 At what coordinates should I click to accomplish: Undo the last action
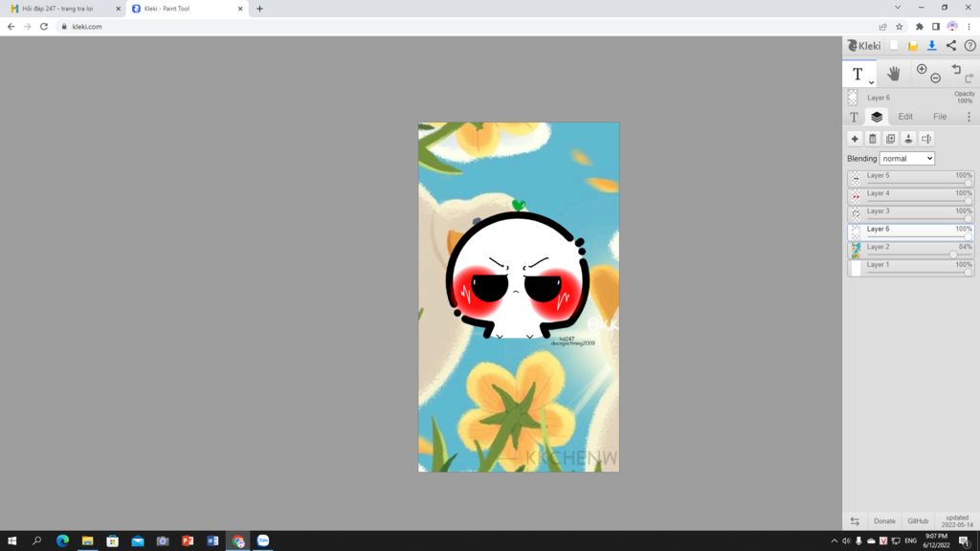point(956,69)
